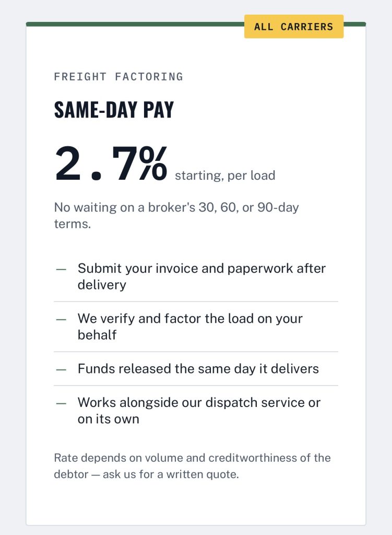The height and width of the screenshot is (535, 392).
Task: Select the FREIGHT FACTORING label
Action: 118,76
